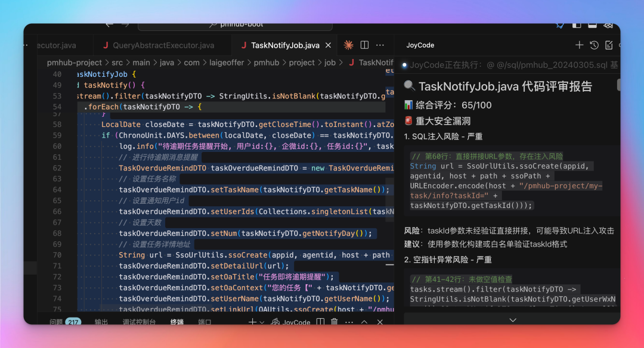Image resolution: width=644 pixels, height=348 pixels.
Task: Kill terminal with trash icon
Action: (335, 322)
